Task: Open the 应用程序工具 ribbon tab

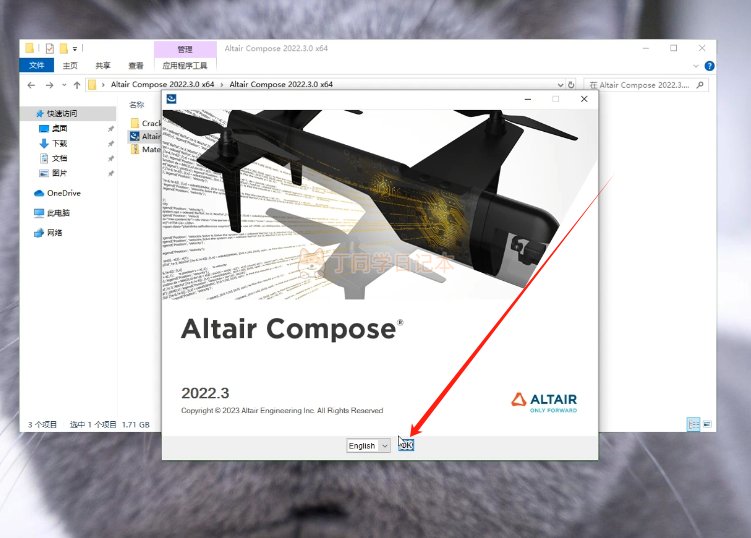Action: coord(185,65)
